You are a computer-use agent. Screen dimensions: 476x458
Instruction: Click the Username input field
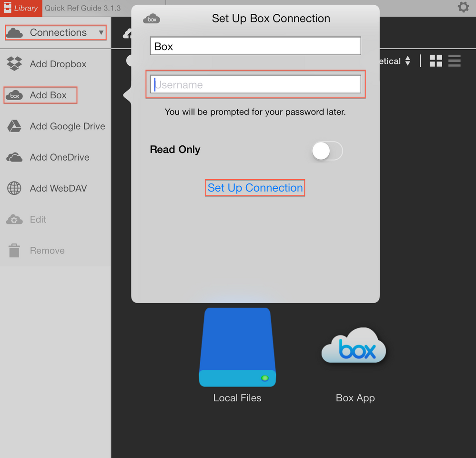click(255, 84)
